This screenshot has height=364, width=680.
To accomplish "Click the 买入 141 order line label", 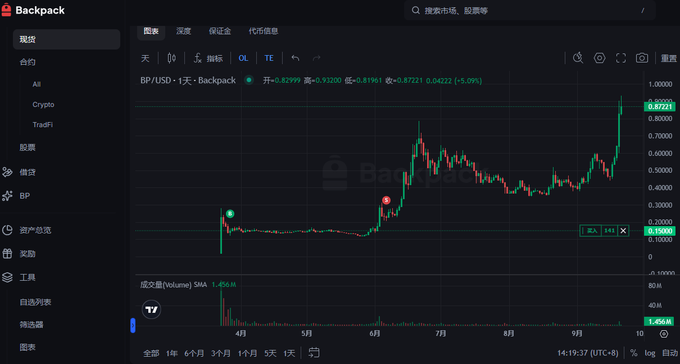I will (598, 231).
